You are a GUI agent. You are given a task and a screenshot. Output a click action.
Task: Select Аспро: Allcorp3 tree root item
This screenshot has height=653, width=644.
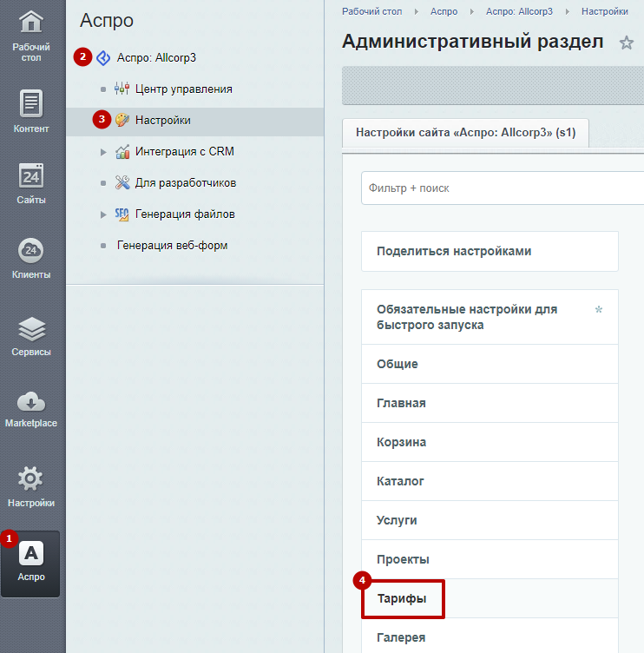156,57
